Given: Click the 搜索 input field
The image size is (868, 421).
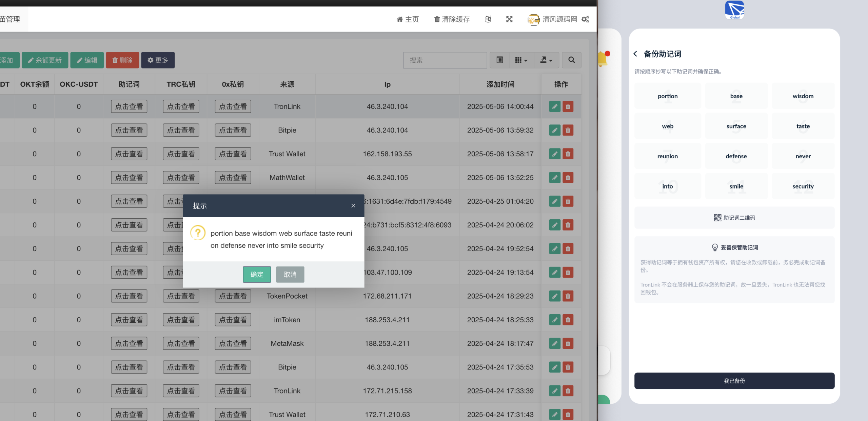Looking at the screenshot, I should tap(445, 60).
